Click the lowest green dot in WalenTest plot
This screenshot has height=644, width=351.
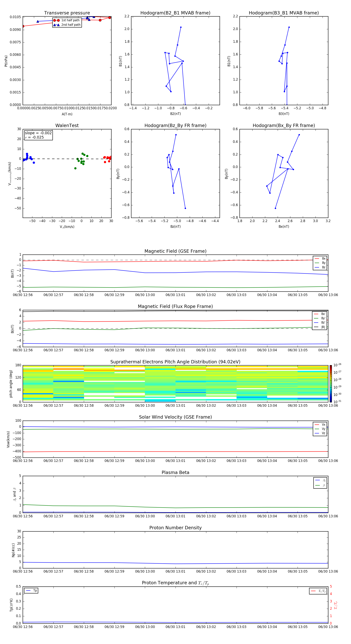click(75, 168)
